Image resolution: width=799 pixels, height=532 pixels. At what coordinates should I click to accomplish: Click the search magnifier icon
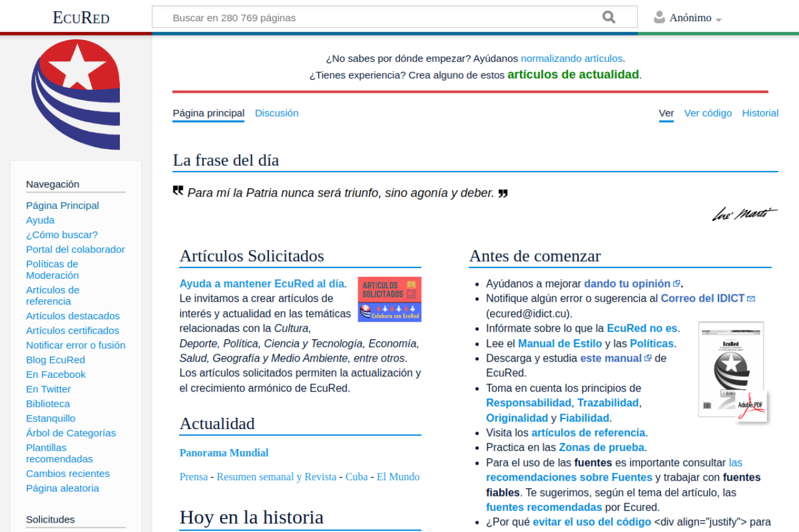click(x=609, y=17)
